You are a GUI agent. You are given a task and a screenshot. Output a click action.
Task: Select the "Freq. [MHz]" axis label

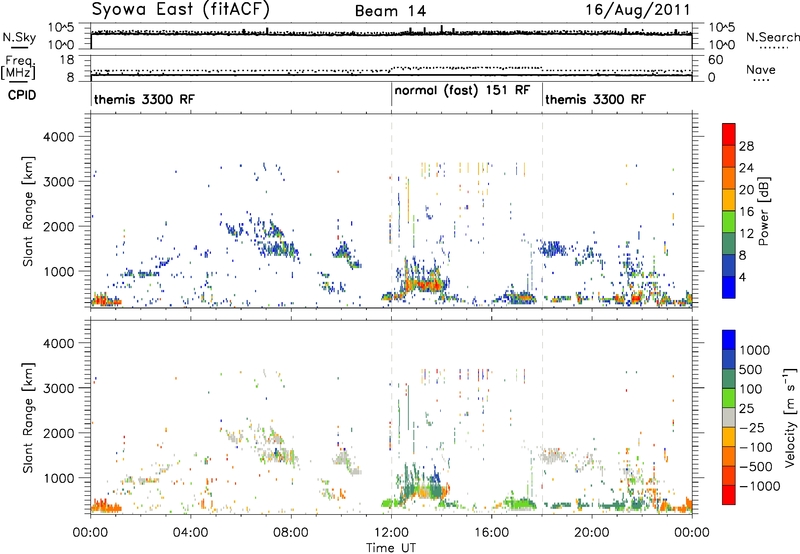19,67
